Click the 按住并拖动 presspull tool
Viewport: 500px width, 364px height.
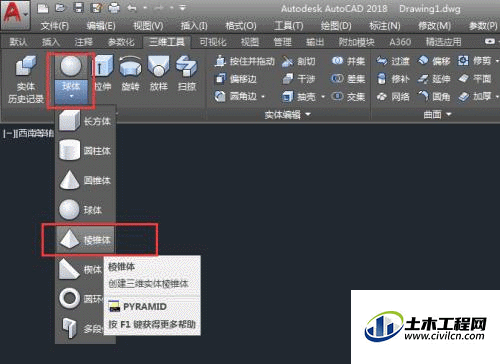244,61
